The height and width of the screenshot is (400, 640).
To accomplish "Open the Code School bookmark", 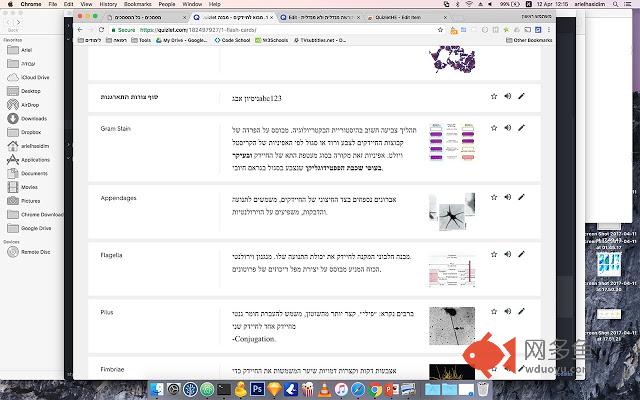I will [x=225, y=40].
